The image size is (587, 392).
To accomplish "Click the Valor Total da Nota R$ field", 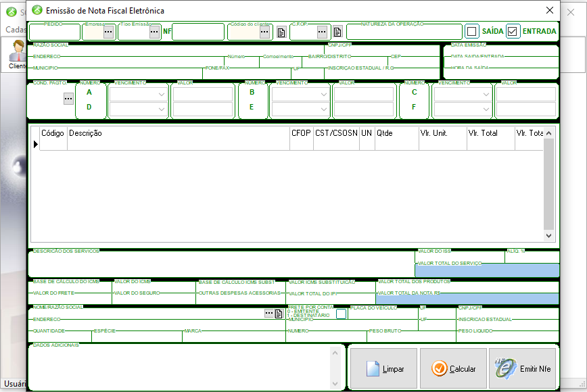I will (x=467, y=299).
